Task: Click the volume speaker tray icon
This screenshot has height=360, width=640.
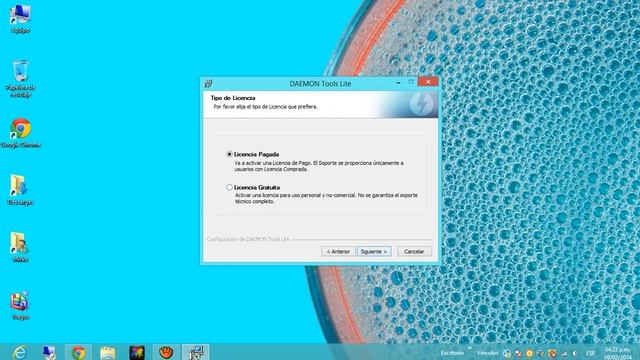Action: coord(574,353)
